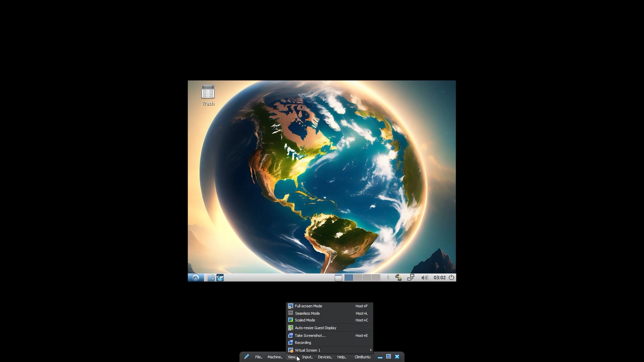The width and height of the screenshot is (644, 362).
Task: Toggle Auto-resize Guest Display option
Action: pos(329,328)
